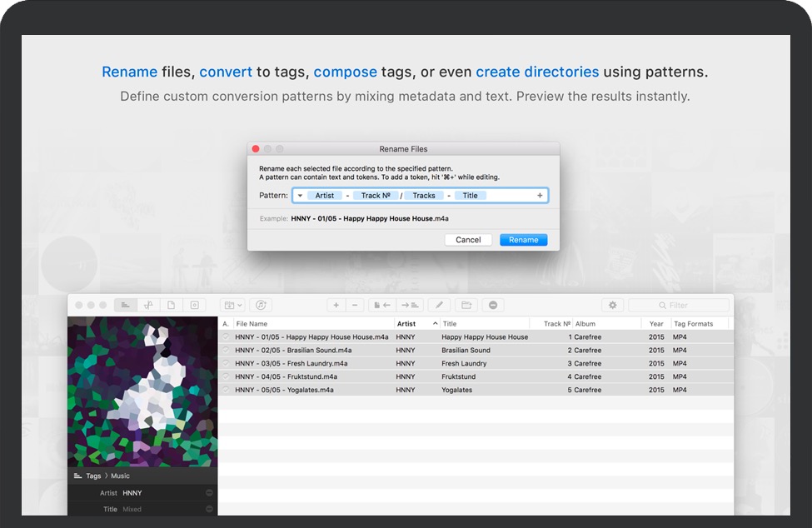Open the pattern presets dropdown arrow

300,196
